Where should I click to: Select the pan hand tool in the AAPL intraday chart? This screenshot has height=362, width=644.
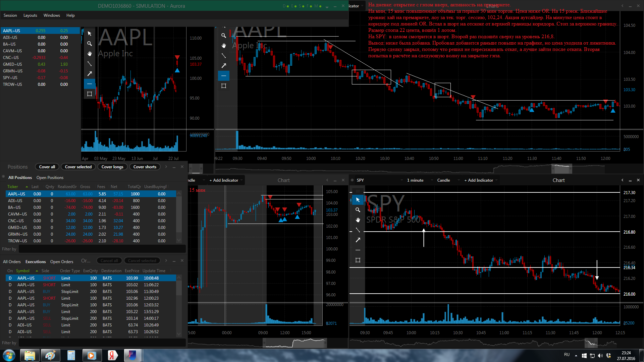click(x=224, y=46)
